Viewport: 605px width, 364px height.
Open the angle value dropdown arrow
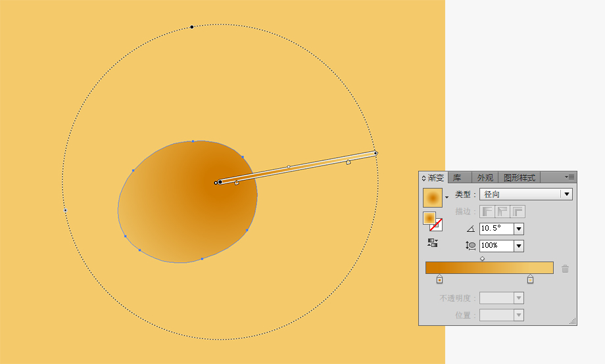pyautogui.click(x=519, y=229)
